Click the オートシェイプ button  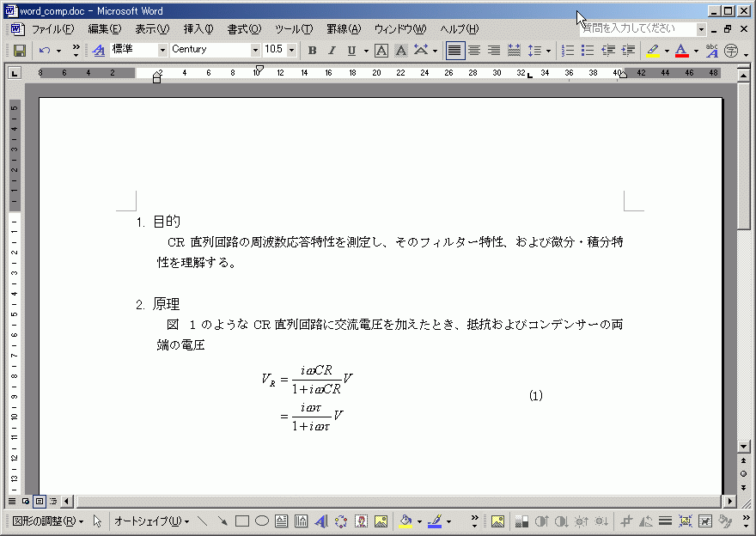pyautogui.click(x=151, y=521)
